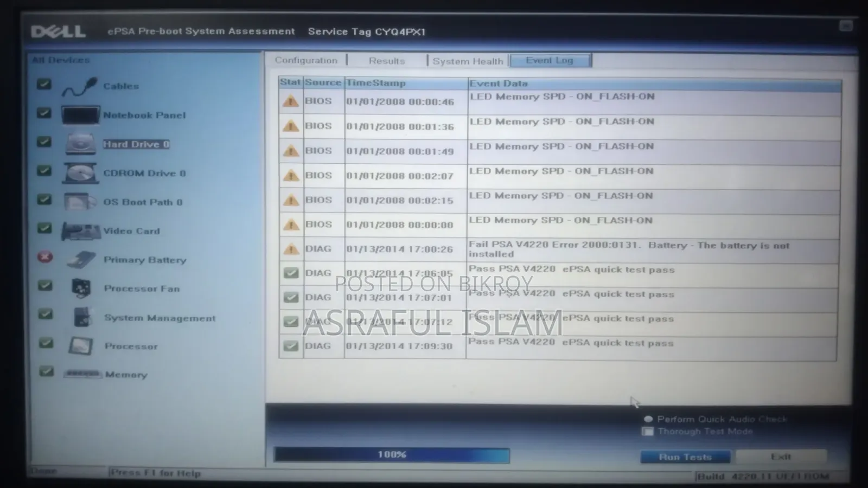Sort by the Stat column header
The width and height of the screenshot is (868, 488).
click(x=290, y=82)
